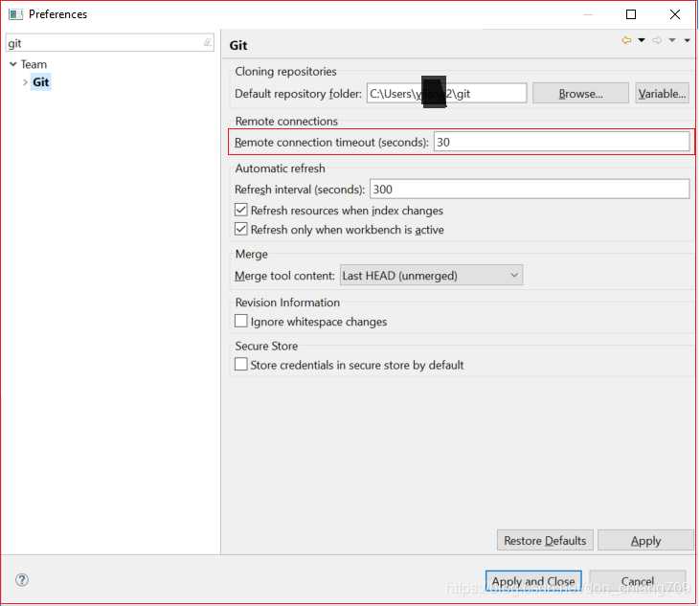Image resolution: width=700 pixels, height=606 pixels.
Task: Click the Default repository folder field
Action: [x=446, y=93]
